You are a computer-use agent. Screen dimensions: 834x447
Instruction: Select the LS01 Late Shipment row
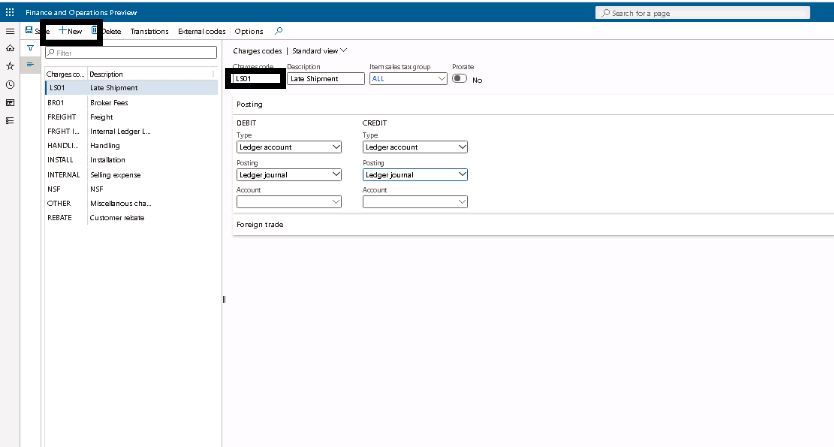coord(131,88)
